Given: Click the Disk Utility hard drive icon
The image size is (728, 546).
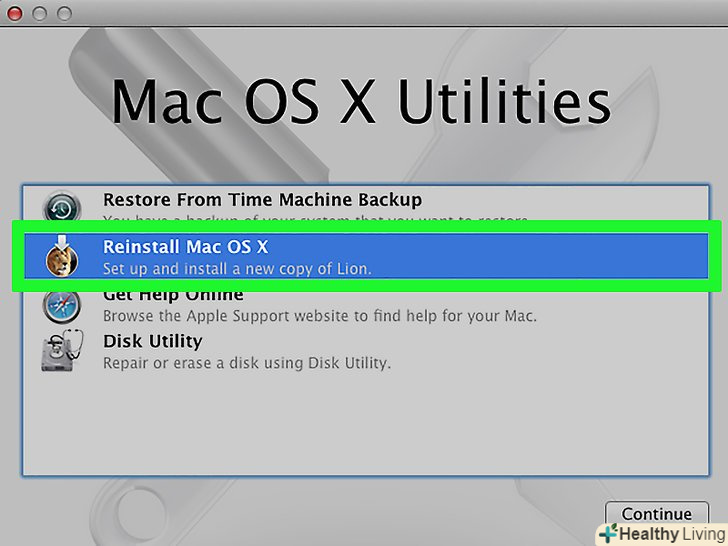Looking at the screenshot, I should point(61,351).
